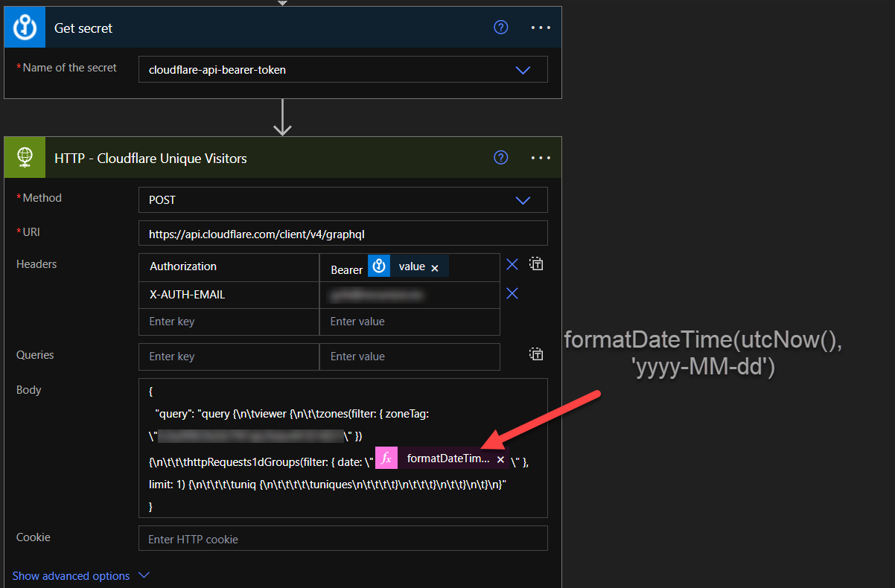Remove the formatDateTime expression from the Body
This screenshot has height=588, width=895.
(x=500, y=458)
